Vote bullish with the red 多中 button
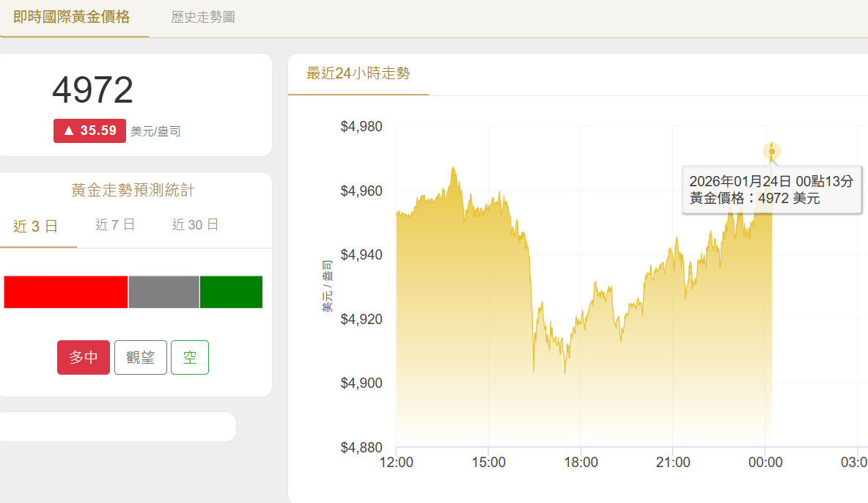Viewport: 868px width, 503px height. coord(84,358)
